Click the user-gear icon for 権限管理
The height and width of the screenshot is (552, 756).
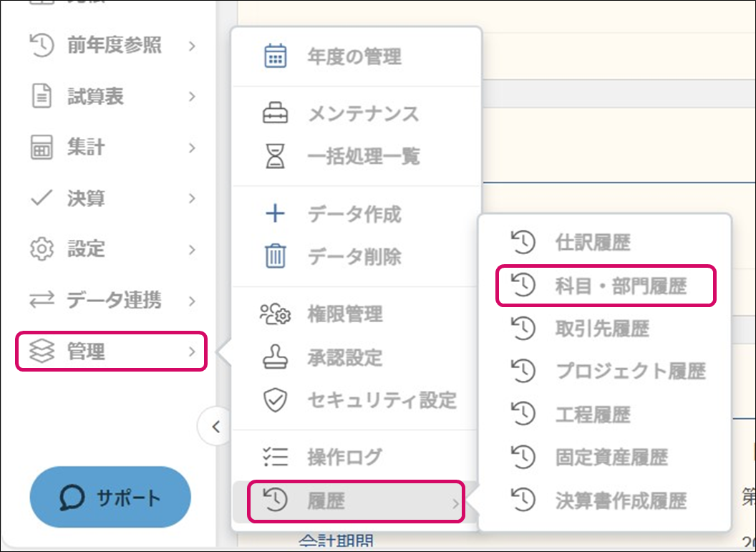click(276, 314)
